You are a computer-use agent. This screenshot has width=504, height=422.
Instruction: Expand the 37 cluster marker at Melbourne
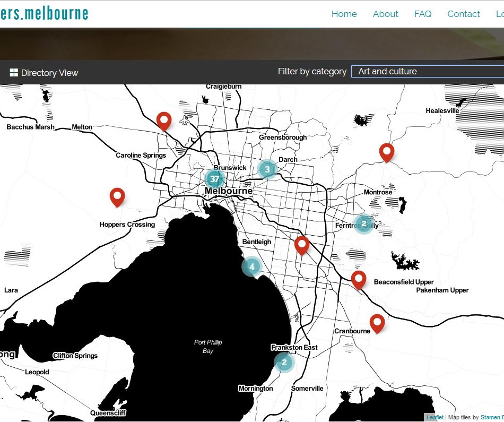[214, 179]
